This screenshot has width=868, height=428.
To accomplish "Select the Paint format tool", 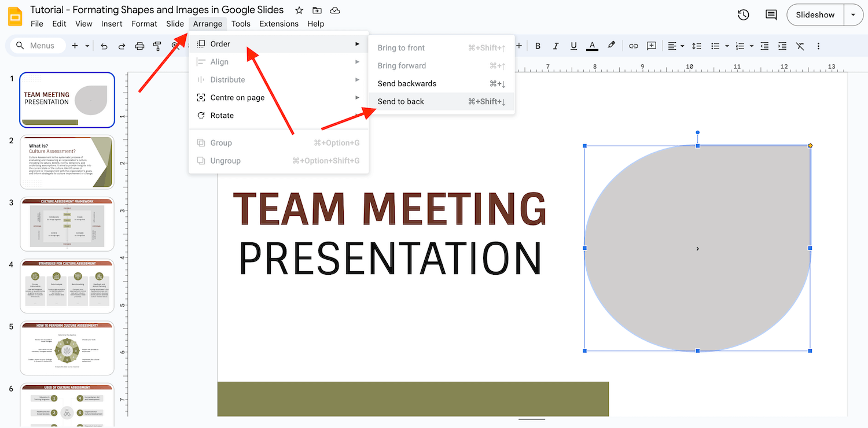I will 157,46.
